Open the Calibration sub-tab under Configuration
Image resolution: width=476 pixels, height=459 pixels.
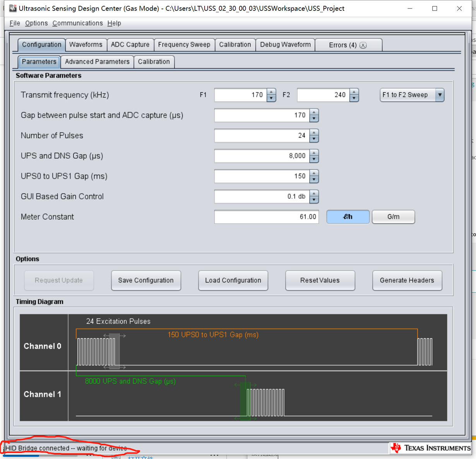[x=154, y=62]
